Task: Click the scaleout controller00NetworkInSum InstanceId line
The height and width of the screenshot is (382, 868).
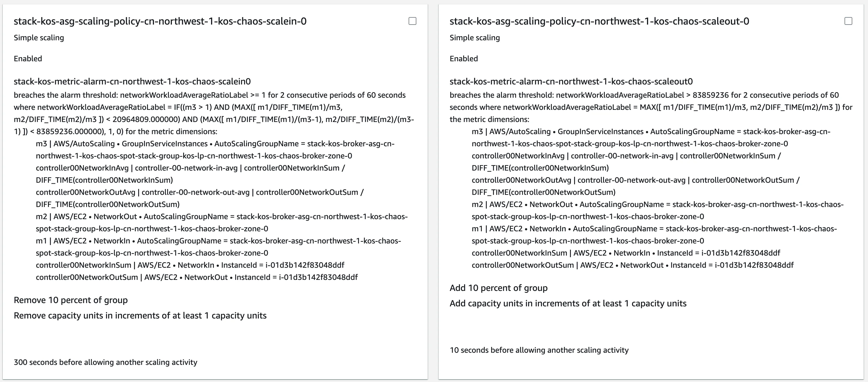Action: point(626,253)
